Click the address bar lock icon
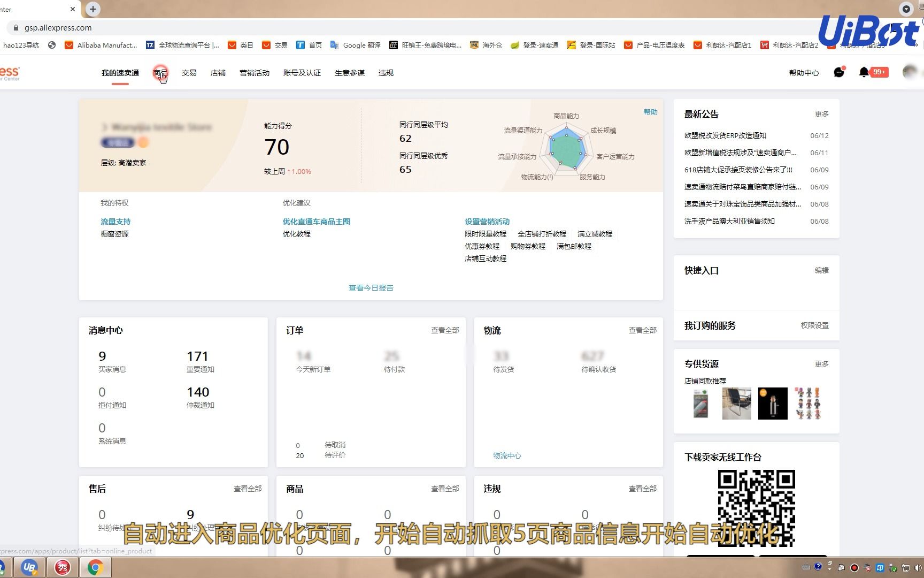This screenshot has height=578, width=924. tap(16, 28)
